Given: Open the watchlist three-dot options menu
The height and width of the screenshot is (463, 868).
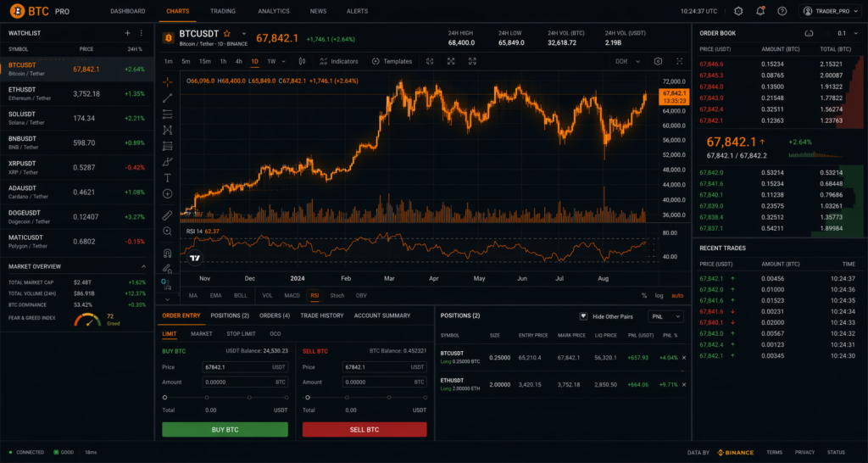Looking at the screenshot, I should coord(142,33).
